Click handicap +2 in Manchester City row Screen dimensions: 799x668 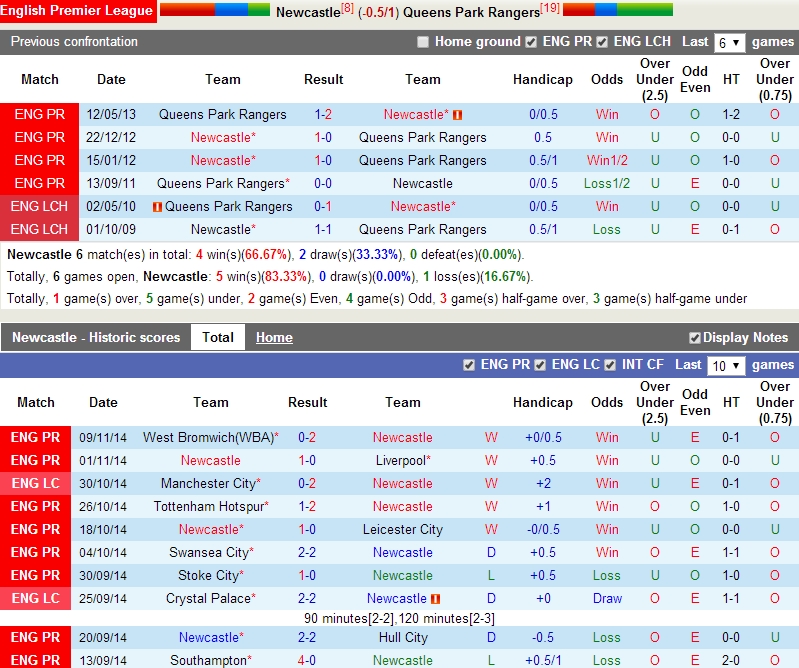coord(543,484)
